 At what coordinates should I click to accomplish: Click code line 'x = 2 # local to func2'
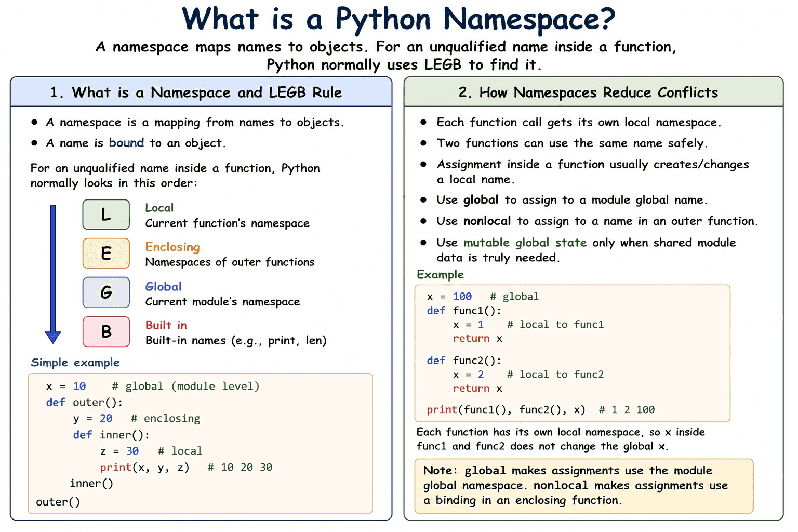tap(528, 375)
